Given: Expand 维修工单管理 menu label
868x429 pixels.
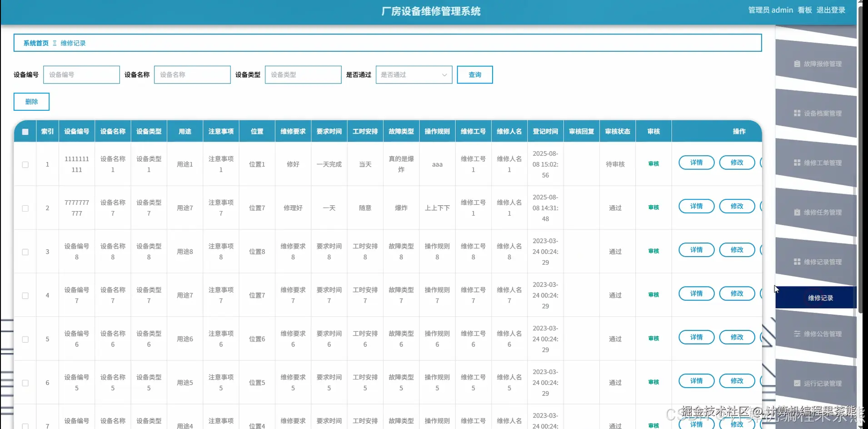Looking at the screenshot, I should tap(823, 163).
